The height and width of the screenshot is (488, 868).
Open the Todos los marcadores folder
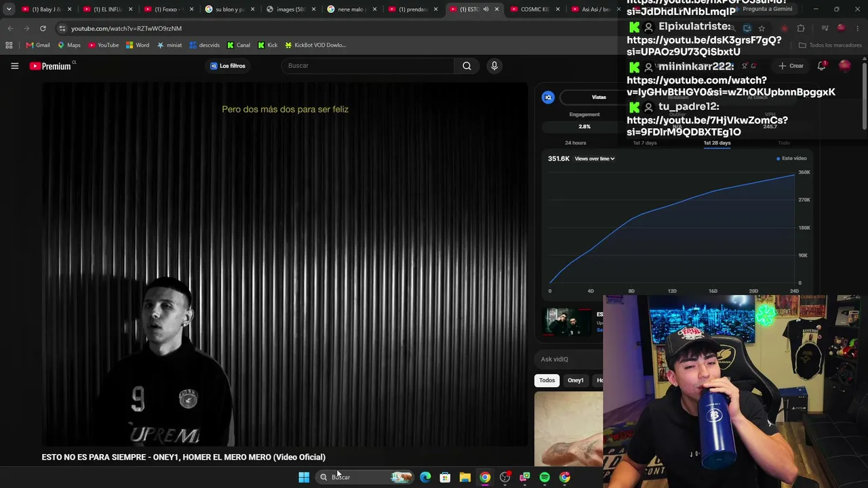(x=830, y=45)
